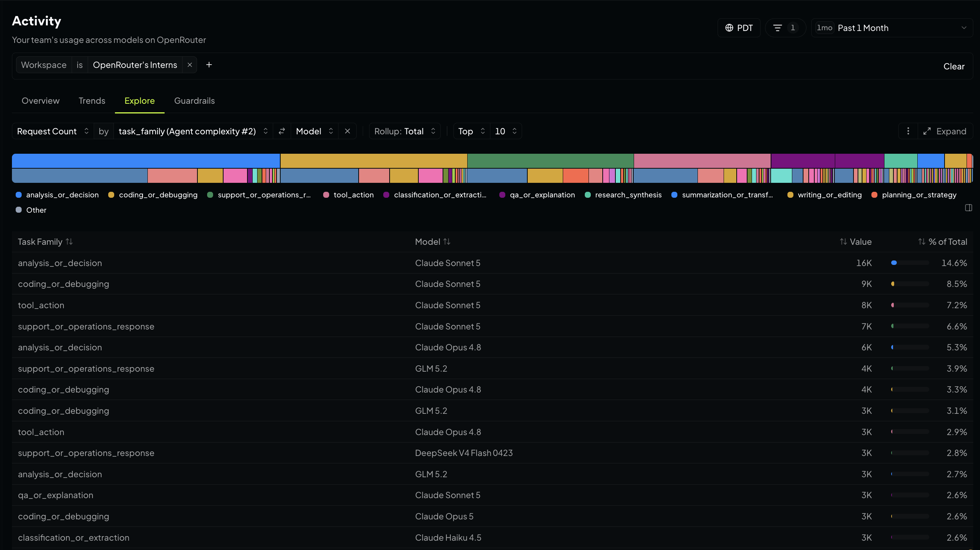Image resolution: width=980 pixels, height=550 pixels.
Task: Click Claude Opus 4.8 in analysis_or_decision row
Action: (x=448, y=347)
